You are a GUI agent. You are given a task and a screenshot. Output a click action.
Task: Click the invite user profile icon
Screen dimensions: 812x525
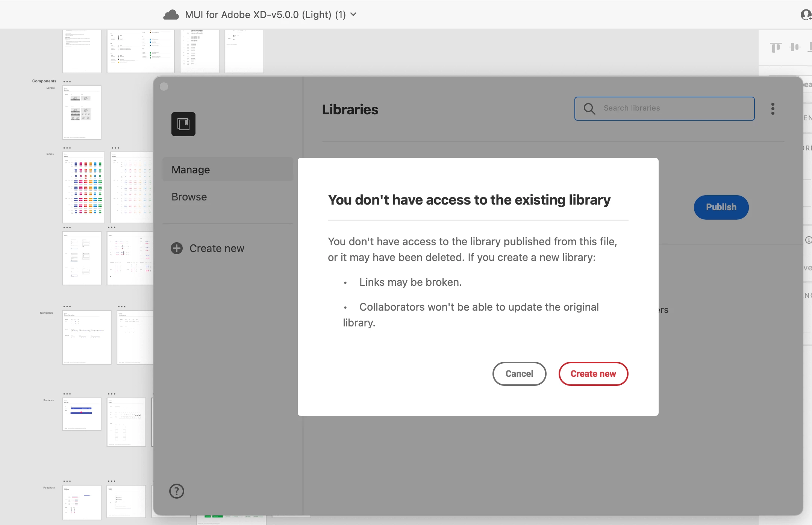point(805,15)
